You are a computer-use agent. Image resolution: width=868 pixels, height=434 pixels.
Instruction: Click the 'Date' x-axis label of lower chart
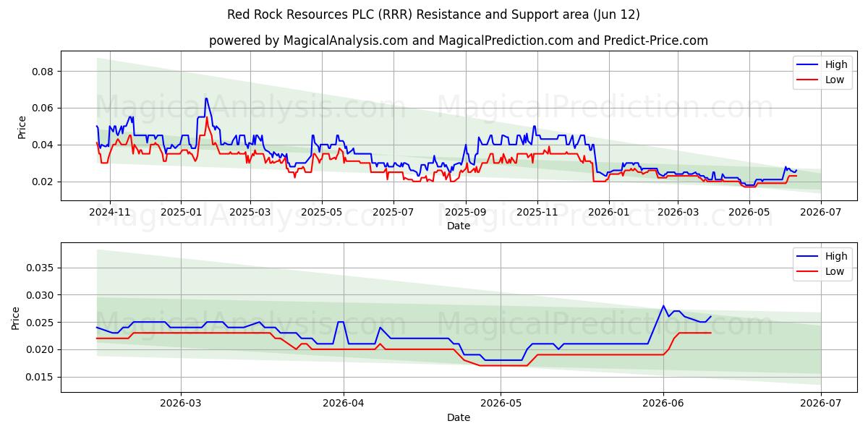click(x=459, y=417)
